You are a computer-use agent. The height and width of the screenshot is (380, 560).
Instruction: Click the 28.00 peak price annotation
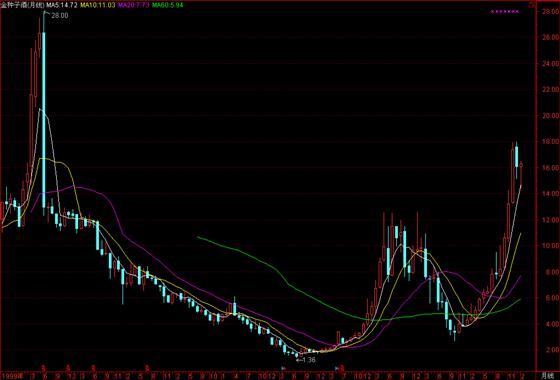[60, 16]
